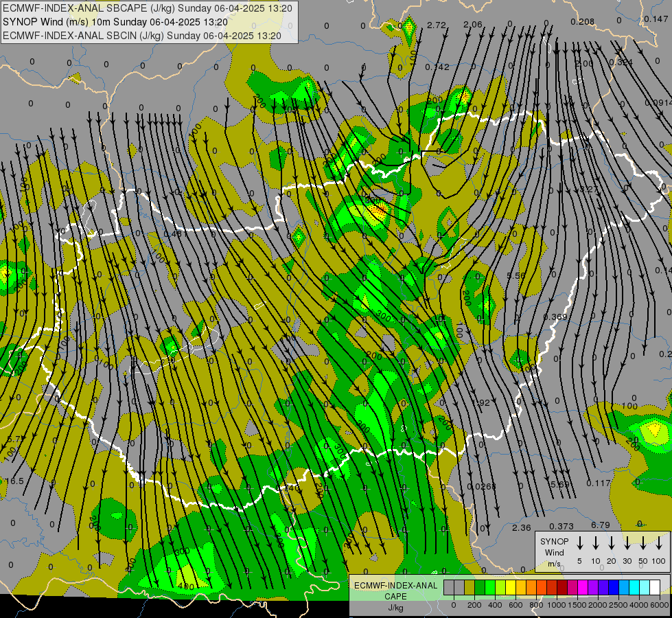Pick the bright magenta CAPE legend swatch

[x=583, y=588]
